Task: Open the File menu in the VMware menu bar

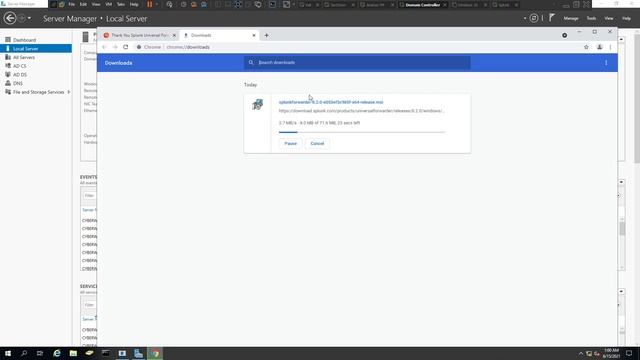Action: coord(71,4)
